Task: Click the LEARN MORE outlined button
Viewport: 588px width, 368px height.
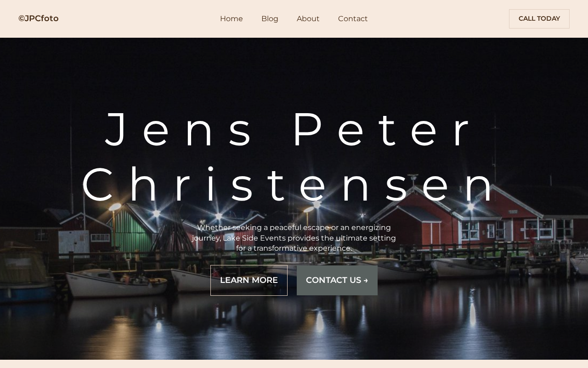Action: click(x=249, y=280)
